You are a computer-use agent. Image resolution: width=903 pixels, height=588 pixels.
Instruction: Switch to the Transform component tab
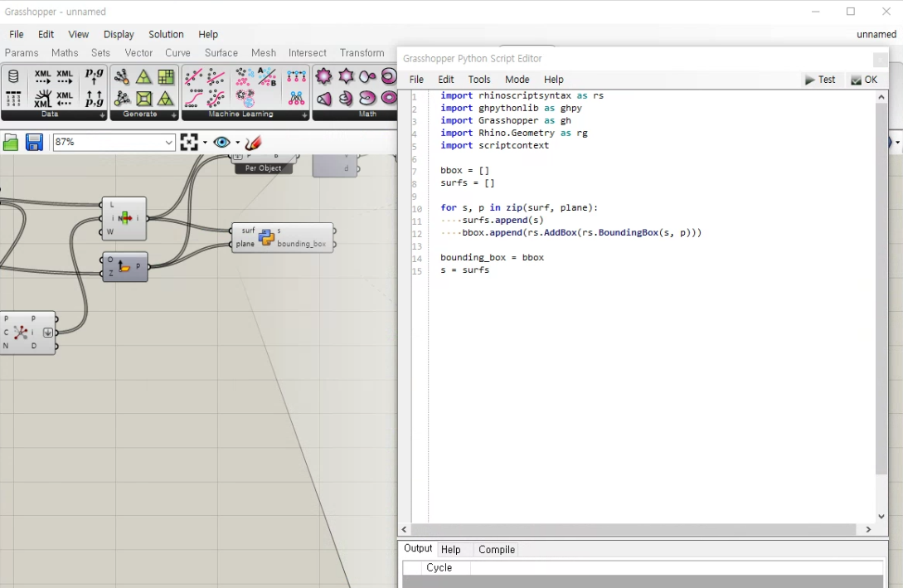pyautogui.click(x=362, y=53)
